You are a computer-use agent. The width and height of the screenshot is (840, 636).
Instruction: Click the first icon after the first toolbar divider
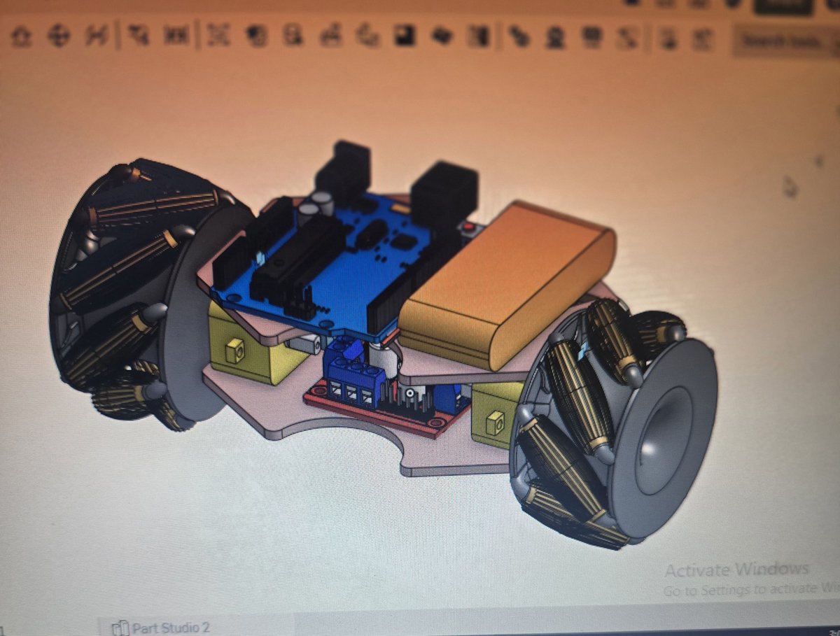click(x=138, y=35)
